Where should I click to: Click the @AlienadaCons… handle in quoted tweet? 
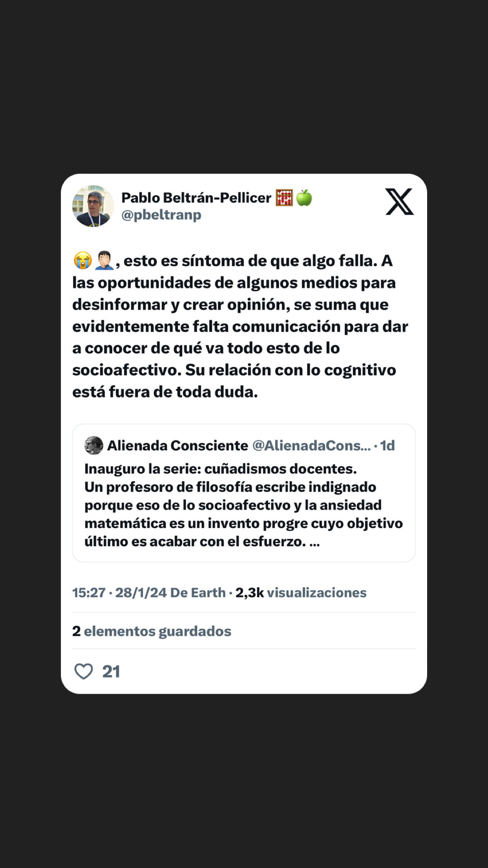(312, 446)
